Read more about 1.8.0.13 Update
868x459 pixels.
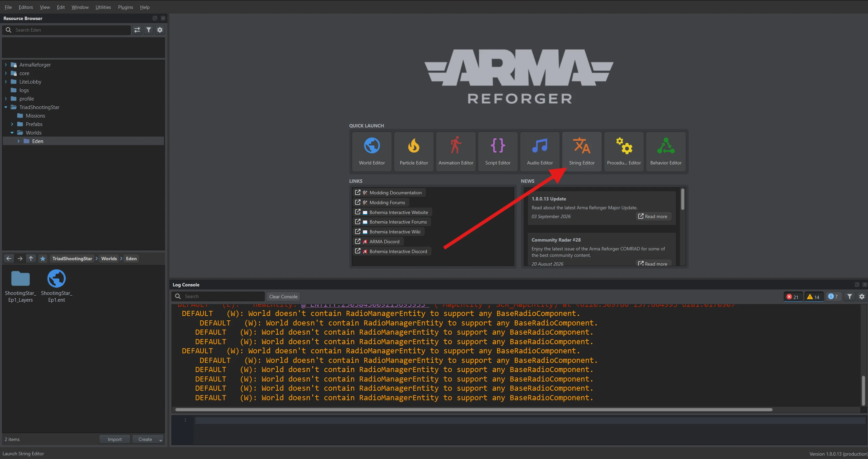click(x=653, y=216)
